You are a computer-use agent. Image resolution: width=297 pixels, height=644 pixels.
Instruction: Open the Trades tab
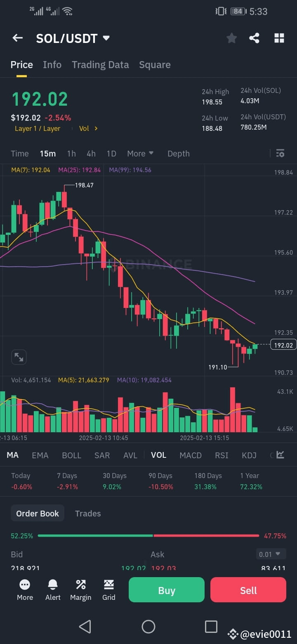(88, 513)
